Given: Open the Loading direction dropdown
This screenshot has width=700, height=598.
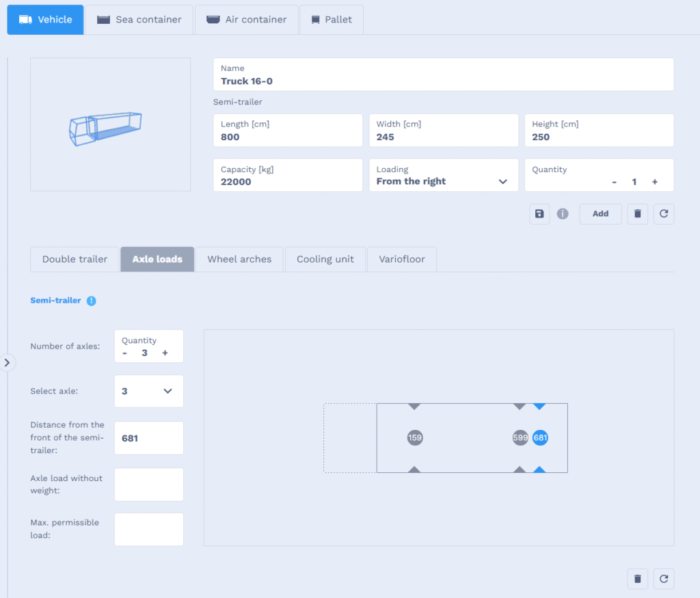Looking at the screenshot, I should 443,182.
